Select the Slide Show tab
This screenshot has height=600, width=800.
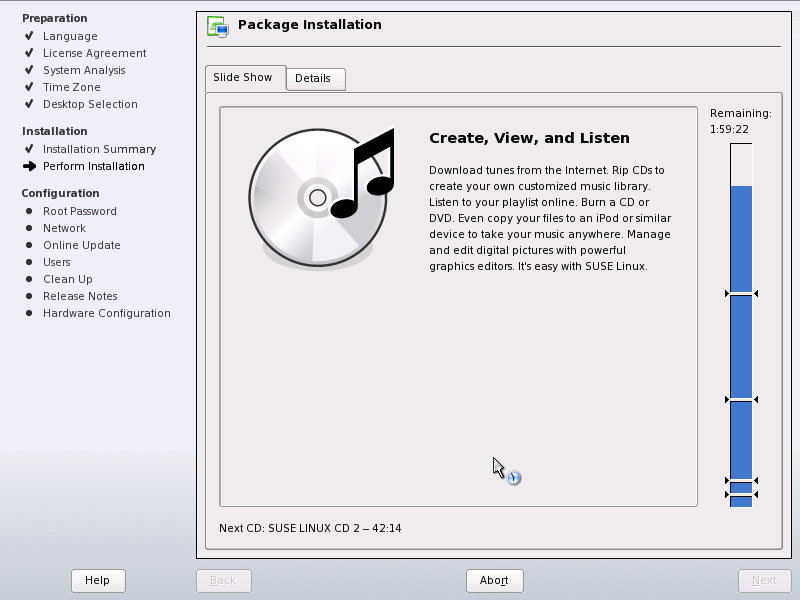(245, 78)
